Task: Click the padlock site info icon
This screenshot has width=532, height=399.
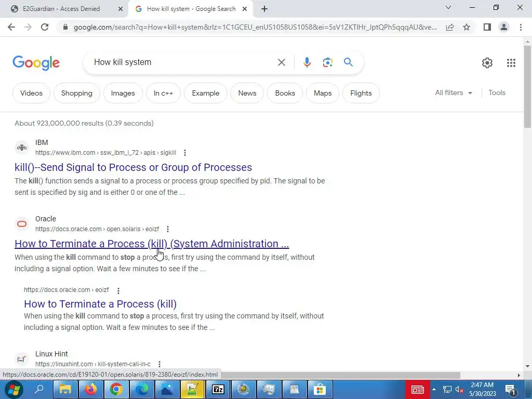Action: point(66,27)
